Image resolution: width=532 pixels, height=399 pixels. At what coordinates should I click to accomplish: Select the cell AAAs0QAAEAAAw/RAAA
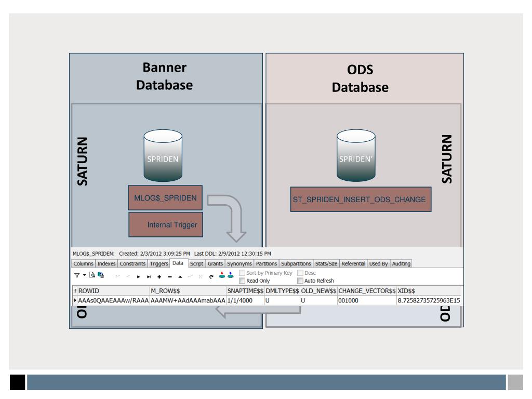click(x=113, y=300)
